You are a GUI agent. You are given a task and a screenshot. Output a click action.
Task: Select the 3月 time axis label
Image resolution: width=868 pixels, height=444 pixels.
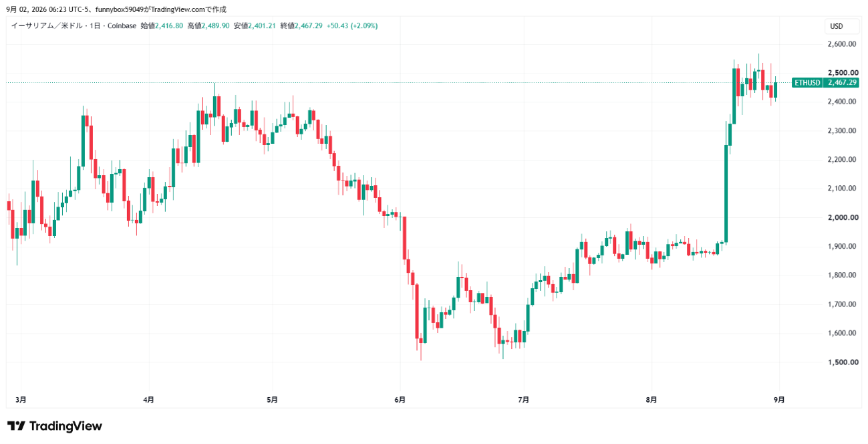tap(21, 400)
